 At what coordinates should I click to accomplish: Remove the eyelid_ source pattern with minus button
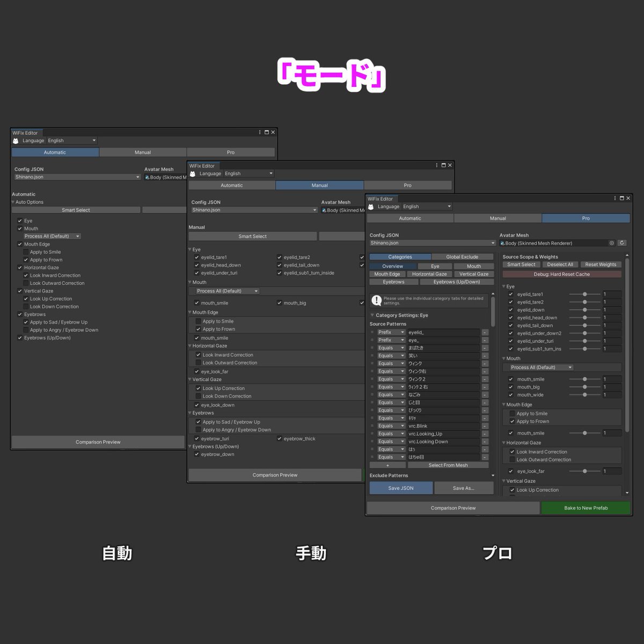pos(485,333)
